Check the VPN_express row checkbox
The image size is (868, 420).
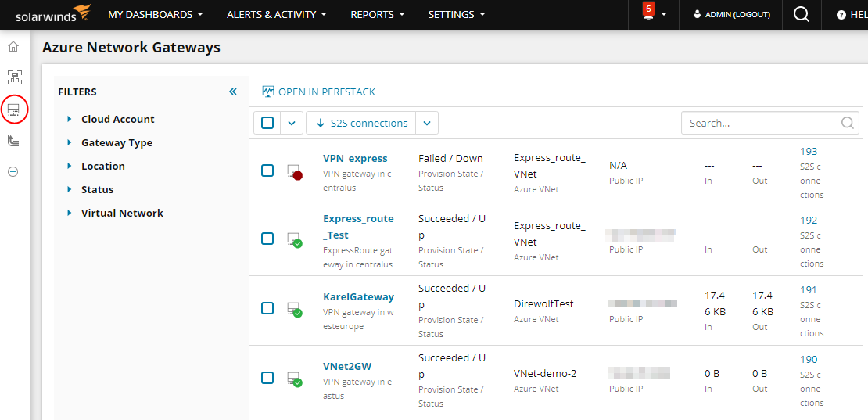pos(267,171)
